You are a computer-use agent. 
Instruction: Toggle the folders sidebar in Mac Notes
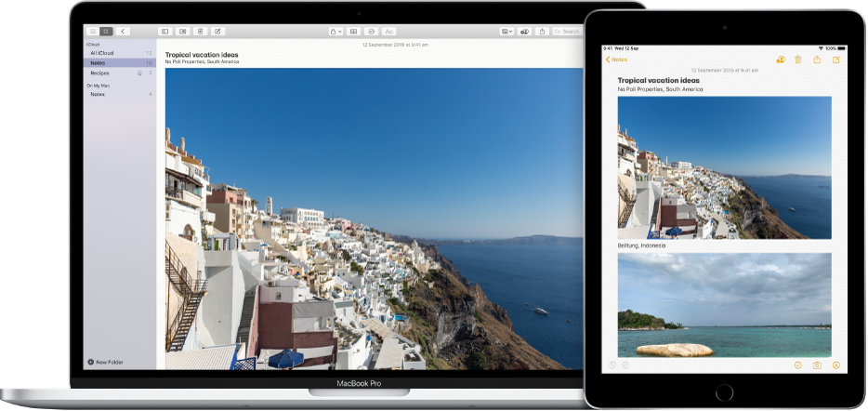point(165,32)
